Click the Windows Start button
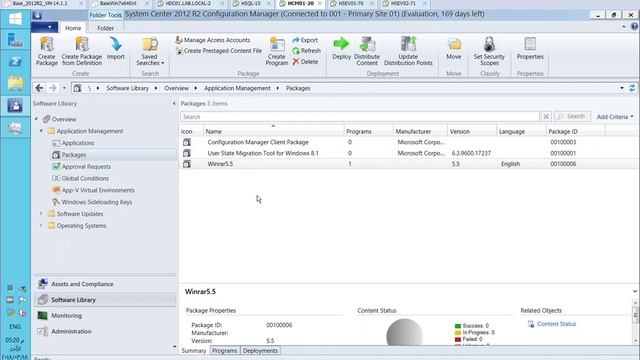 pos(15,19)
